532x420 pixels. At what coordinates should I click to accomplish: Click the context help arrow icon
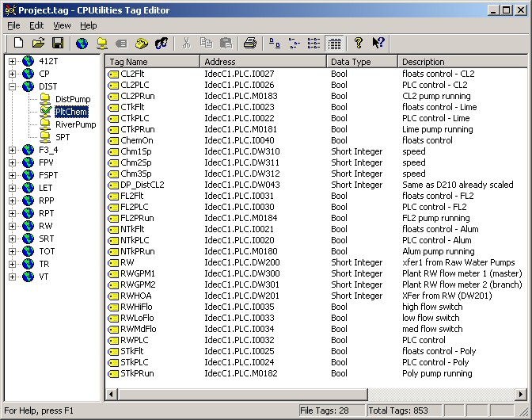[x=378, y=43]
